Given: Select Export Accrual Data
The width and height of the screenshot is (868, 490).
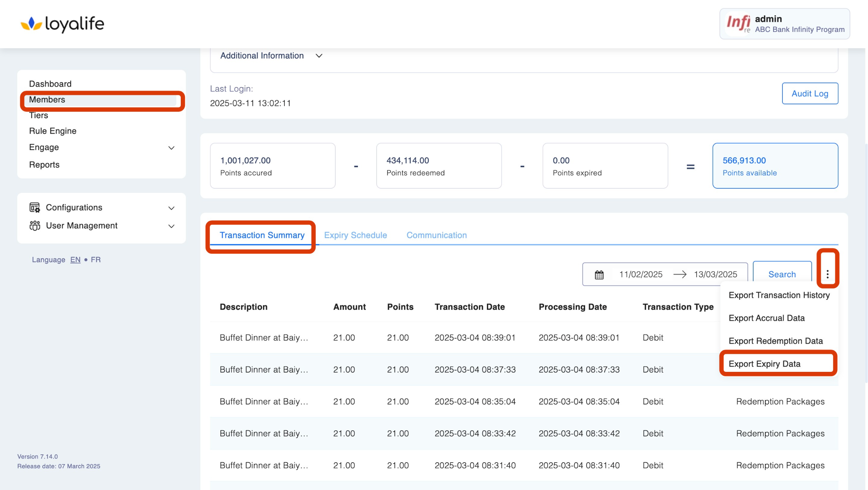Looking at the screenshot, I should pos(766,318).
